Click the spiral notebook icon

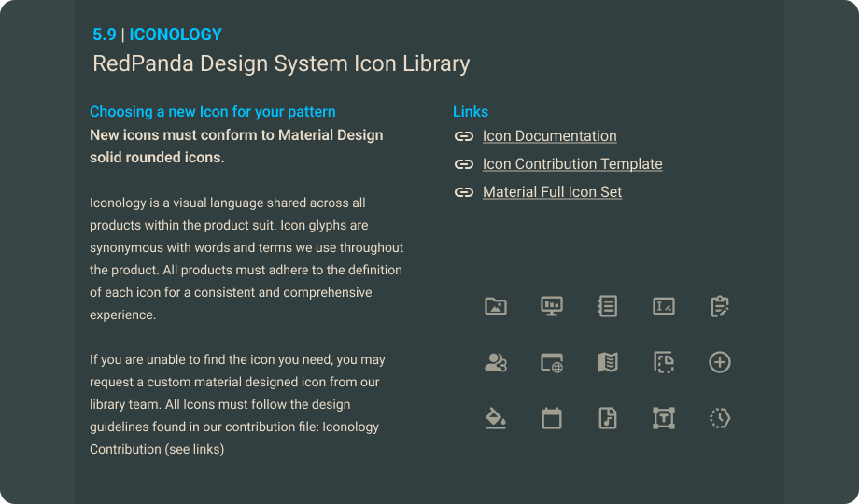click(x=608, y=306)
